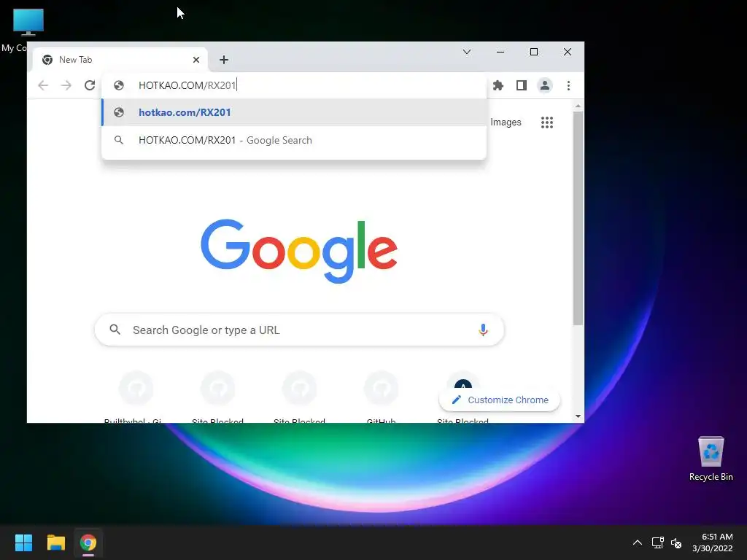Click the globe icon in the address bar
Screen dimensions: 747x560
coord(119,85)
